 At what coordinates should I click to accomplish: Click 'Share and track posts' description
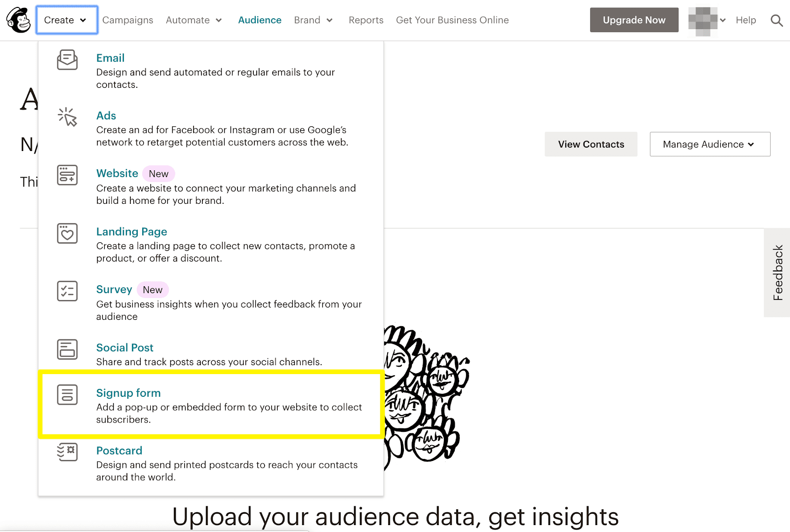(x=209, y=362)
